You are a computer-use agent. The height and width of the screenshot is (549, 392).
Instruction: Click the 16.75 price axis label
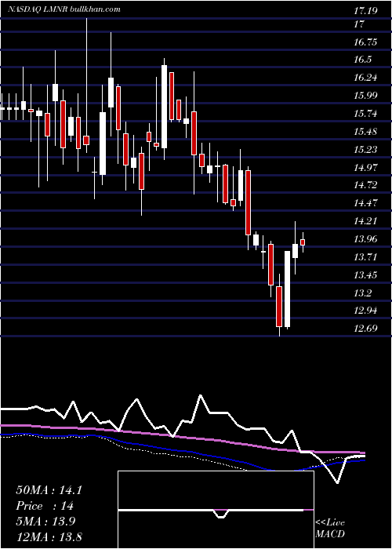click(365, 42)
